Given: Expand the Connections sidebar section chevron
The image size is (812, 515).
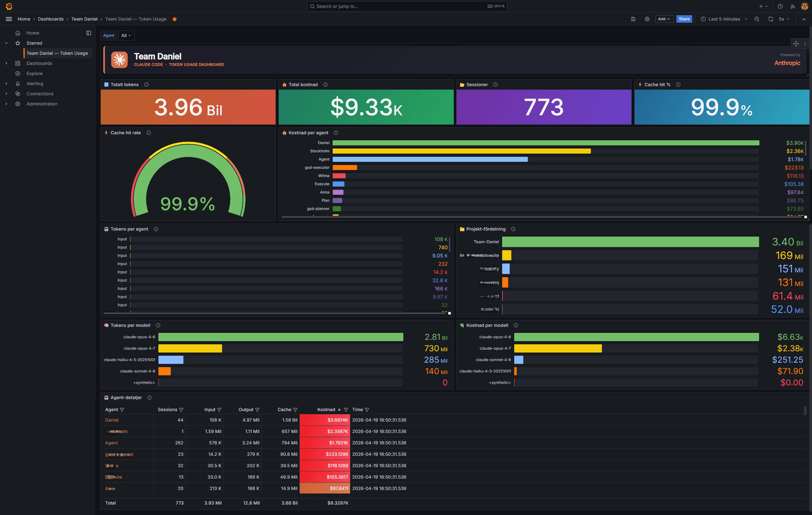Looking at the screenshot, I should [6, 94].
